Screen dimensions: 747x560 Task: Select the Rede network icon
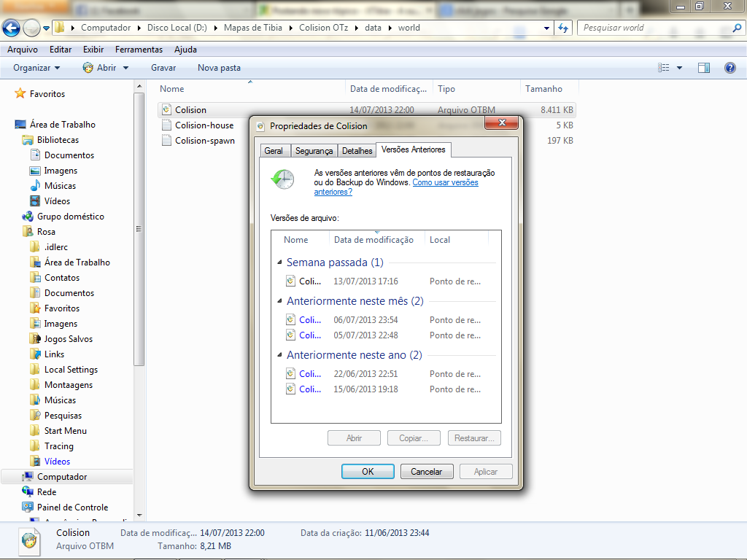coord(28,492)
